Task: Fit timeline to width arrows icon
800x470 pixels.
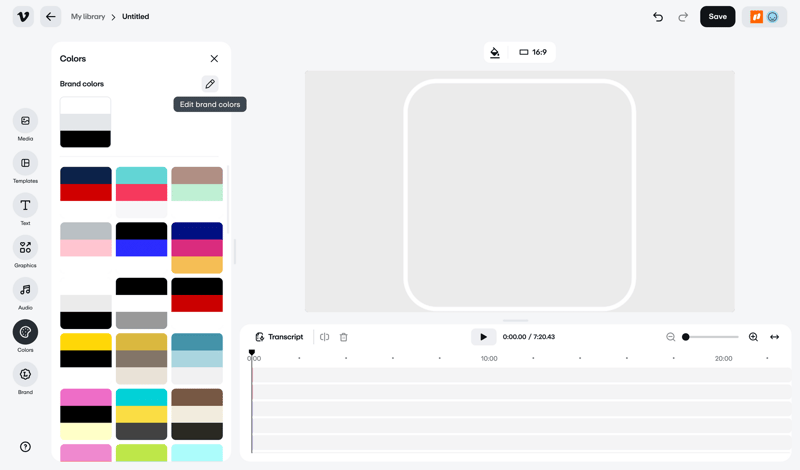Action: point(774,337)
